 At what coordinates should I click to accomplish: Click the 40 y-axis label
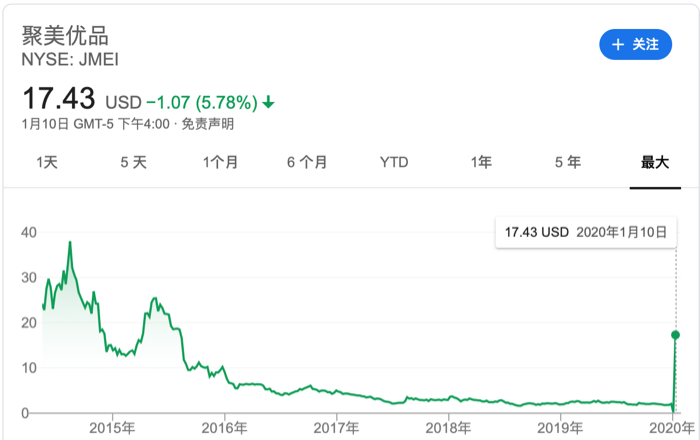coord(29,232)
